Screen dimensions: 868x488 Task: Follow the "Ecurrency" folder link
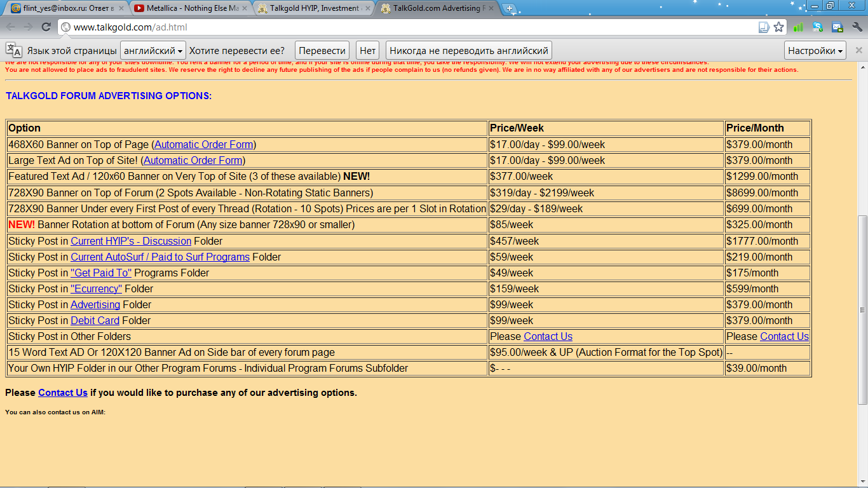coord(96,288)
